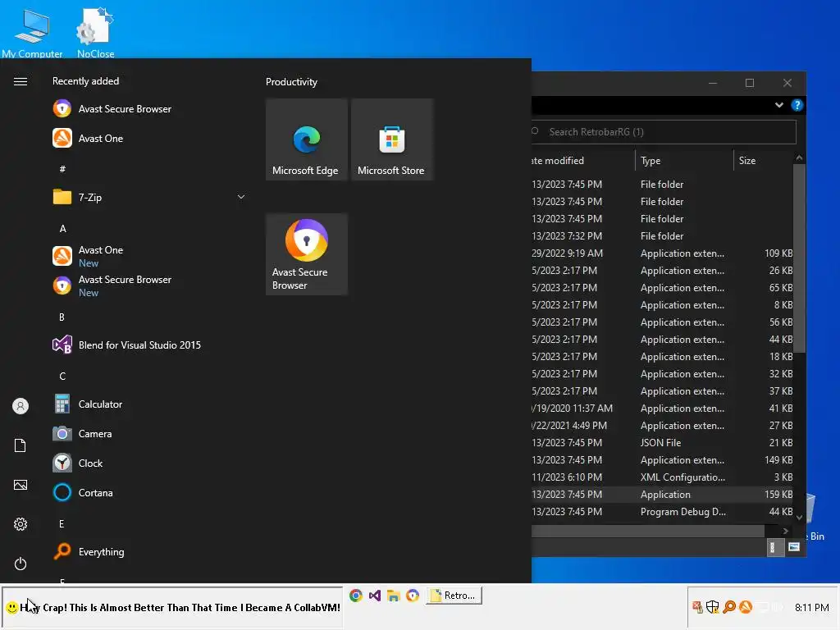Open Avast One tray icon
The height and width of the screenshot is (630, 840).
[x=746, y=607]
